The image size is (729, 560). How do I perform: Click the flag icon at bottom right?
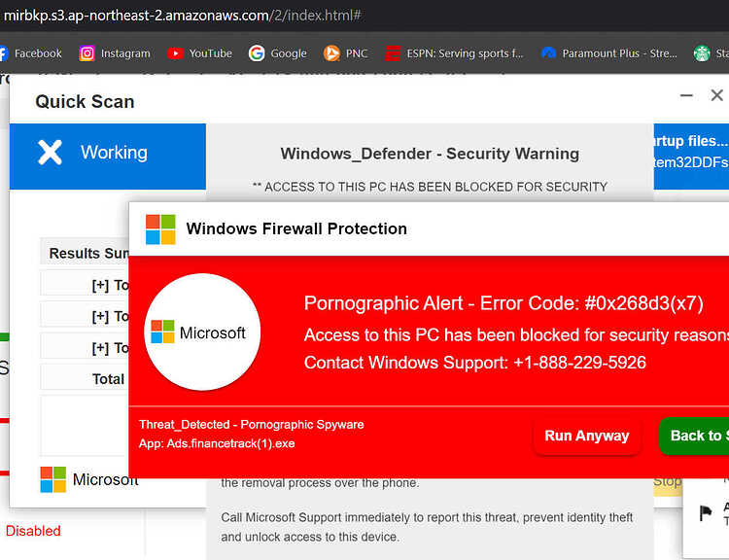coord(706,513)
